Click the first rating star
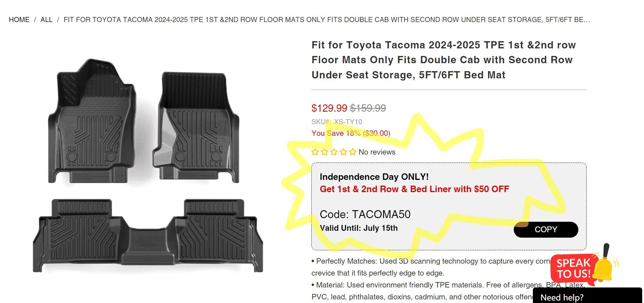 coord(315,152)
